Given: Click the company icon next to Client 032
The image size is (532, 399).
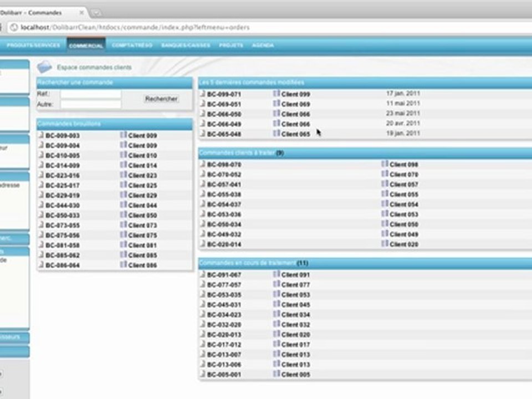Looking at the screenshot, I should (x=277, y=324).
